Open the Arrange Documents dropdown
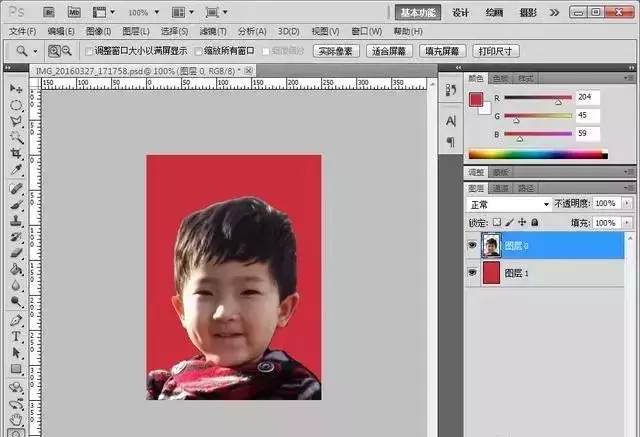 (x=182, y=12)
